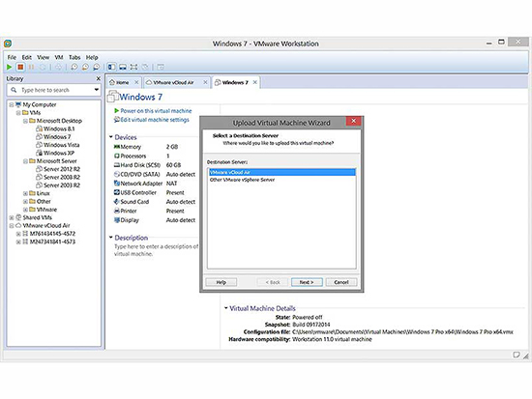Close the Windows 7 tab
This screenshot has width=532, height=399.
coord(254,82)
